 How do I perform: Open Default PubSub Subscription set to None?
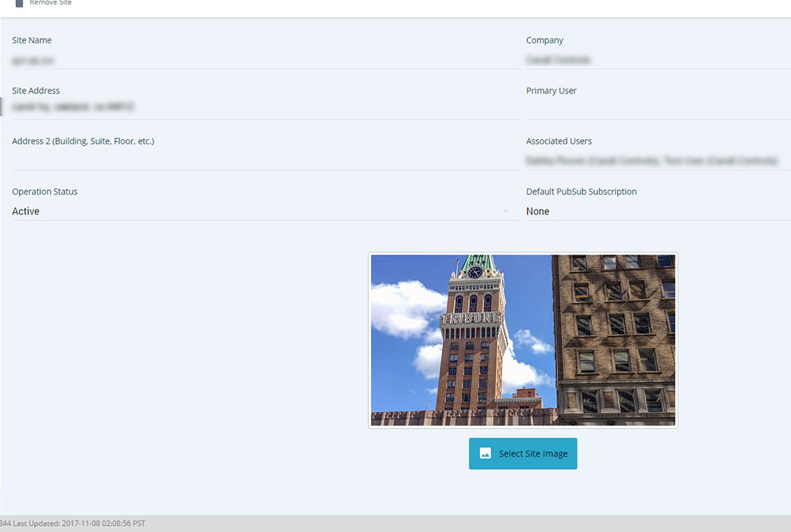(659, 211)
